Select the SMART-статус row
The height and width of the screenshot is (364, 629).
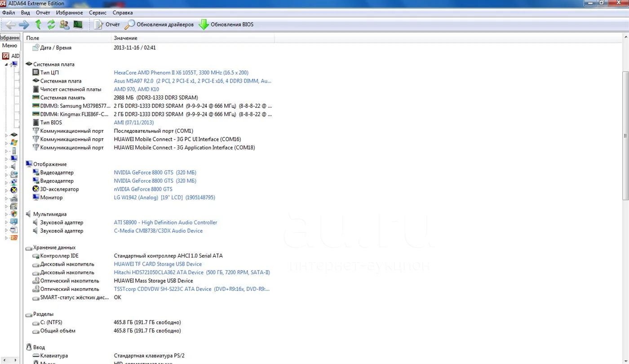point(148,298)
